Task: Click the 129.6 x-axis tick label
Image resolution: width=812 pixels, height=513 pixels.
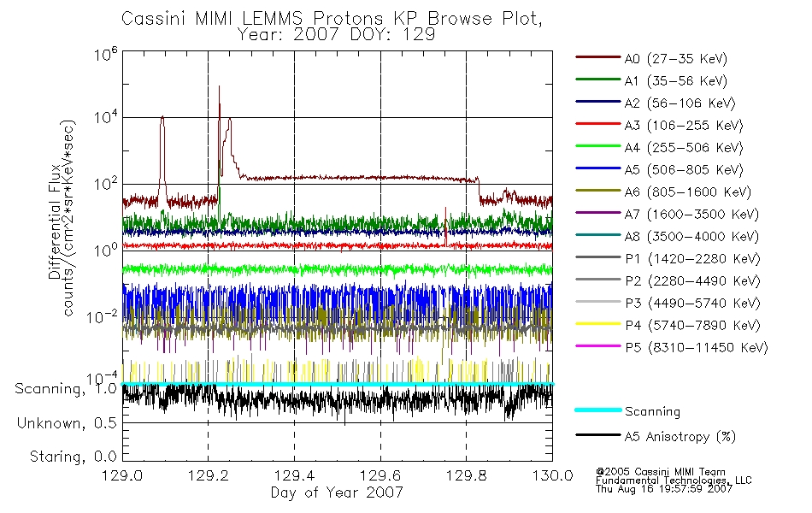Action: [380, 475]
